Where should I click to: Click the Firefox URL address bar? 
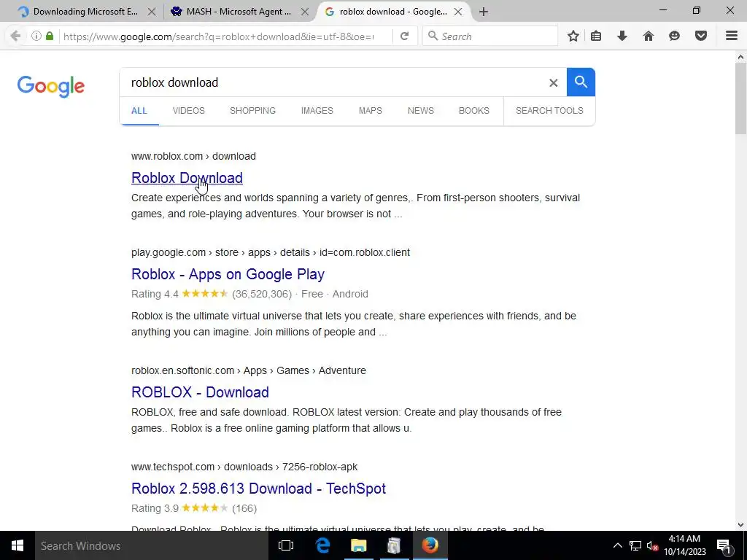pyautogui.click(x=219, y=36)
